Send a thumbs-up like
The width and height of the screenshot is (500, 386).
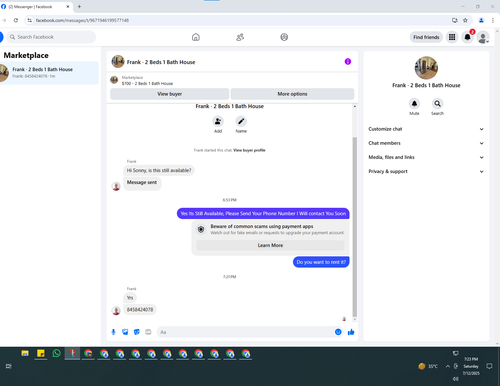[351, 332]
